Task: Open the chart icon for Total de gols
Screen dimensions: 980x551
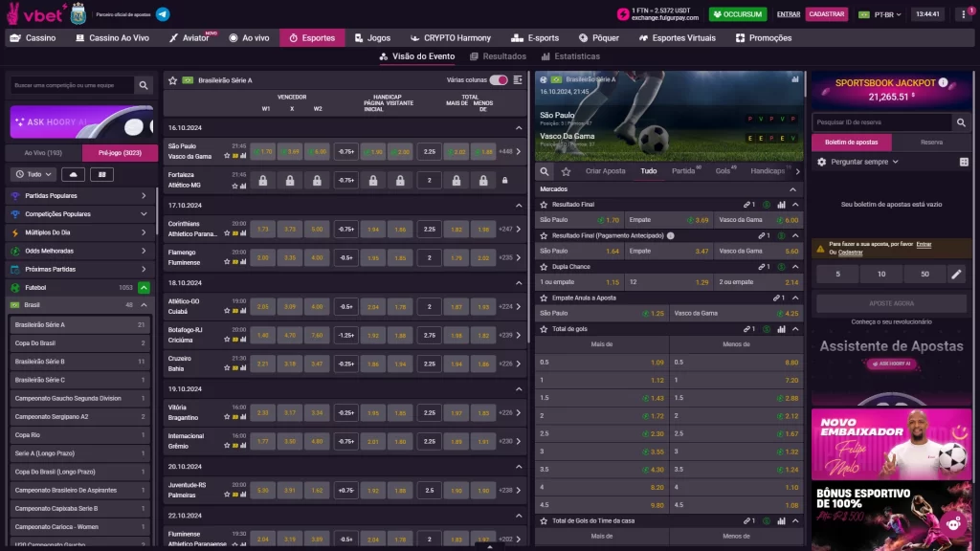Action: click(x=781, y=329)
